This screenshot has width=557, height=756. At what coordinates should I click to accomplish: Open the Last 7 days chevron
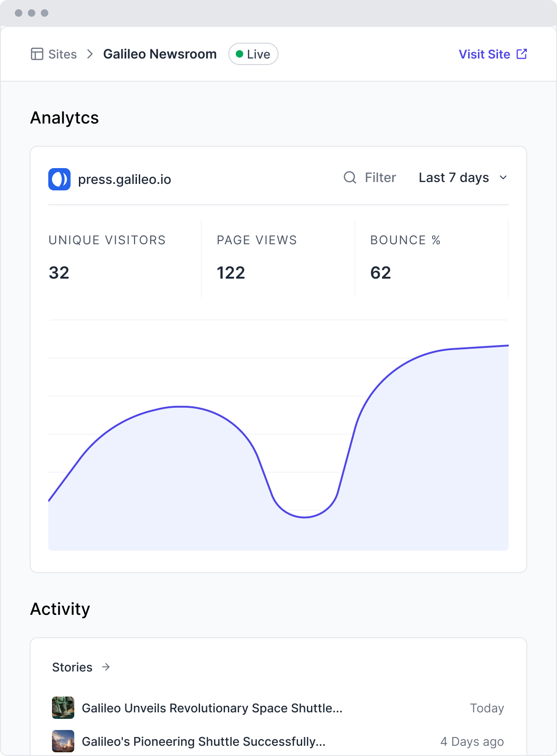tap(503, 177)
